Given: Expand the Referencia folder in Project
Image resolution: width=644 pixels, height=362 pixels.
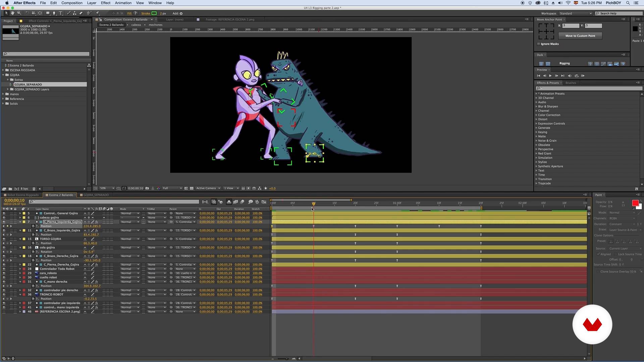Looking at the screenshot, I should point(3,99).
